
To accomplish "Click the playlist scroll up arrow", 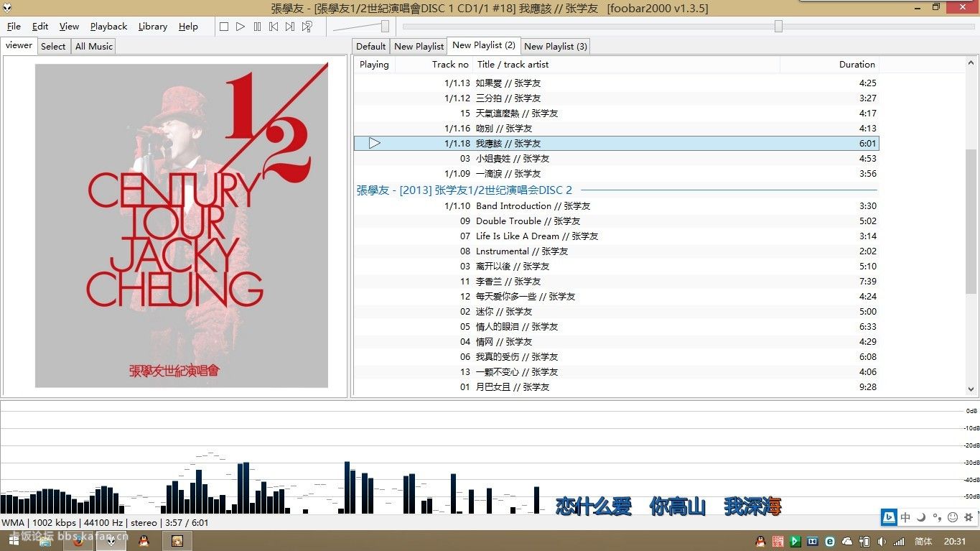I will point(971,63).
